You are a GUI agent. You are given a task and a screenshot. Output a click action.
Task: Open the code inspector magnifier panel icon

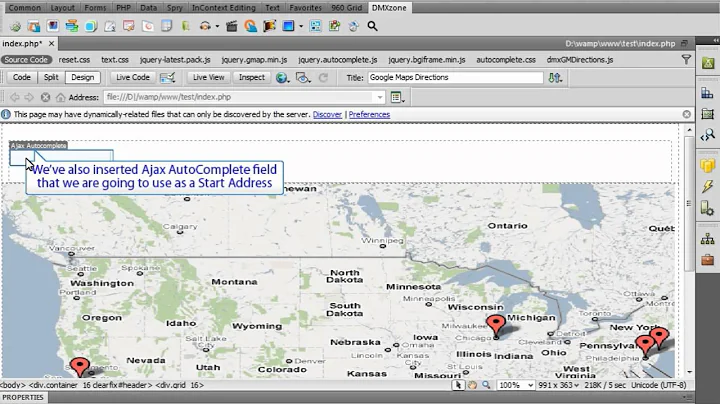pyautogui.click(x=708, y=135)
